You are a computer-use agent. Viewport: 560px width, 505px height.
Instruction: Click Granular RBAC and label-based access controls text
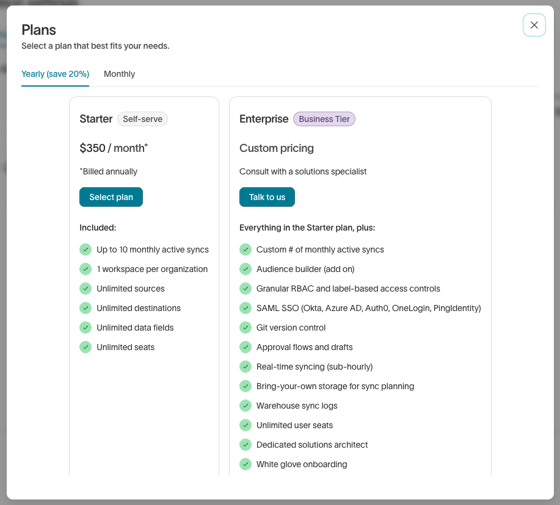(x=348, y=289)
